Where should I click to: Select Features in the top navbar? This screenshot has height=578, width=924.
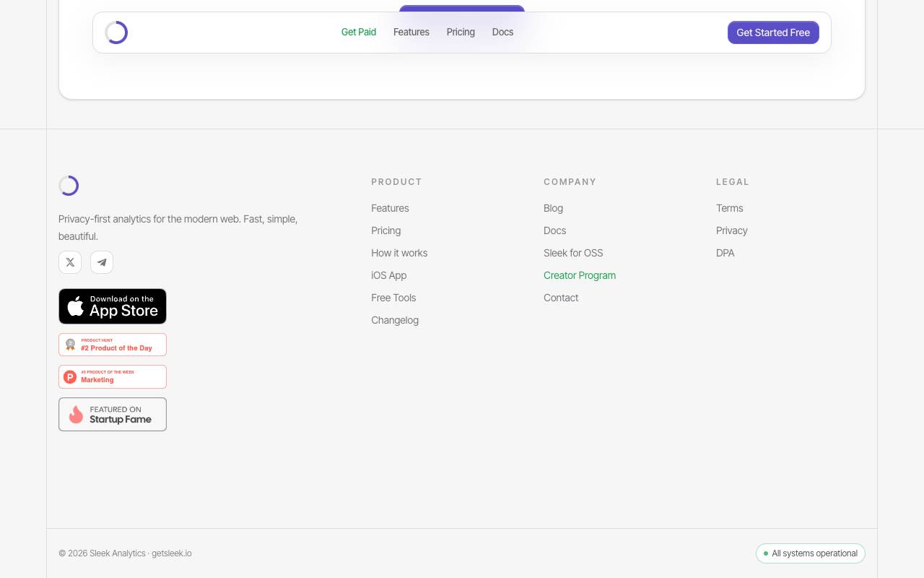click(411, 32)
